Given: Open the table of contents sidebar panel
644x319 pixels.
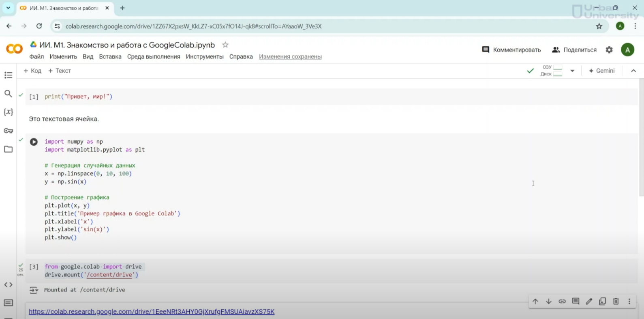Looking at the screenshot, I should tap(8, 75).
